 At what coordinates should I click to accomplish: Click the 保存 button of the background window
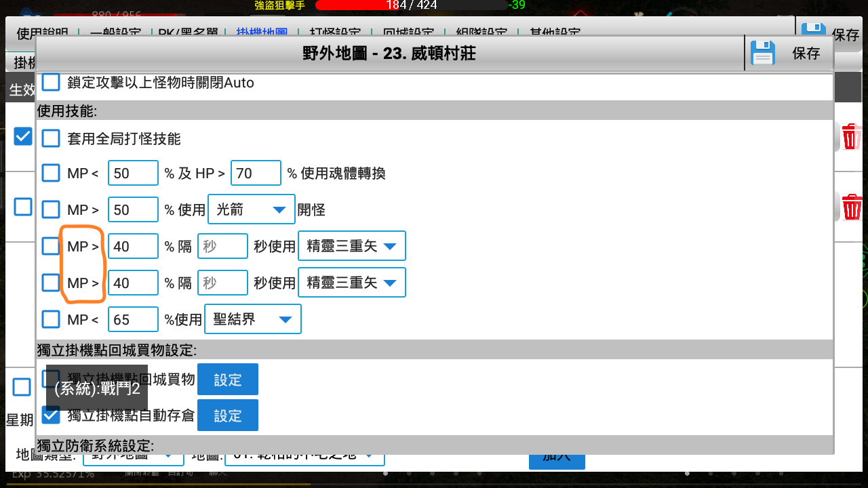click(x=845, y=35)
